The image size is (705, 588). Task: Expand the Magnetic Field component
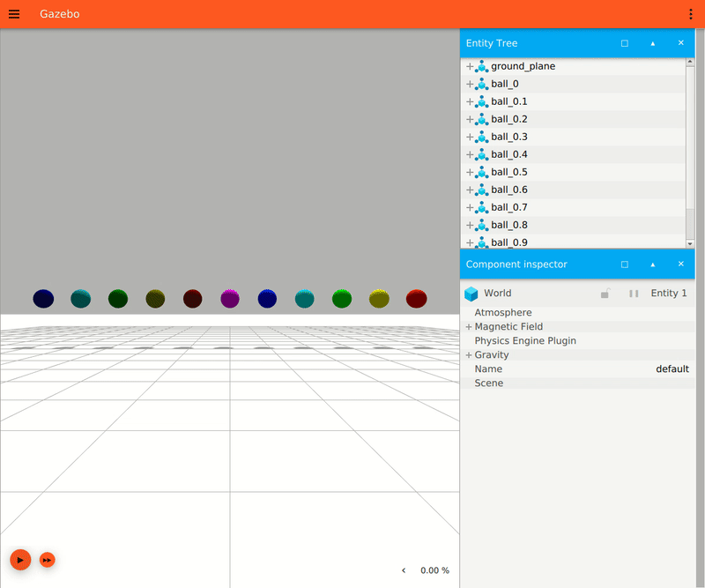pyautogui.click(x=469, y=327)
